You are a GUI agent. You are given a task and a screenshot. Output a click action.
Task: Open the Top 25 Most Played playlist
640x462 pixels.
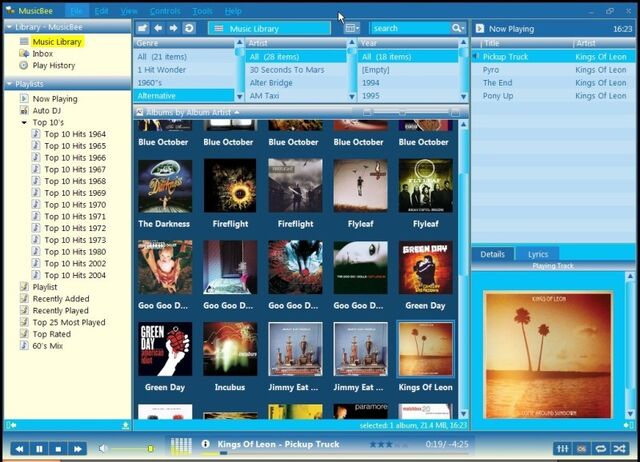click(69, 322)
